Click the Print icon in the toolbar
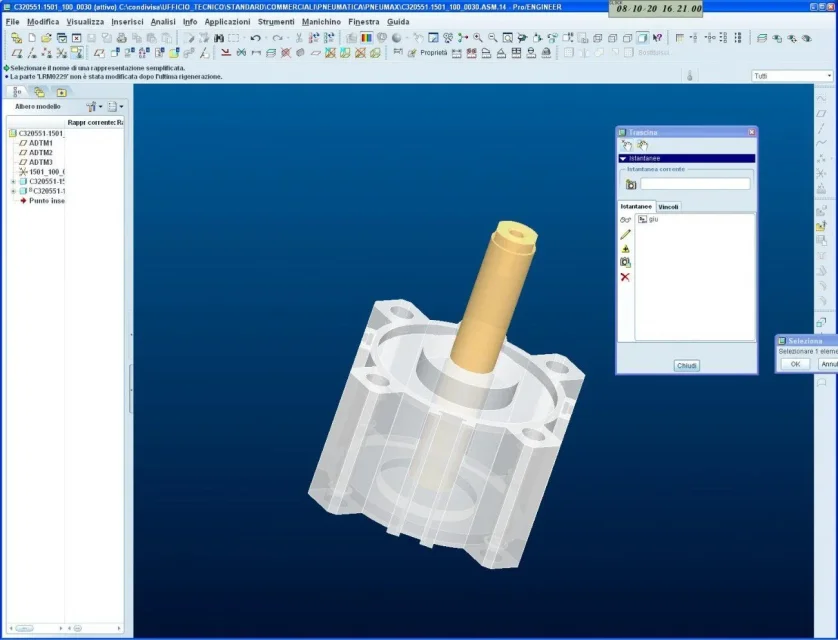 click(x=122, y=38)
